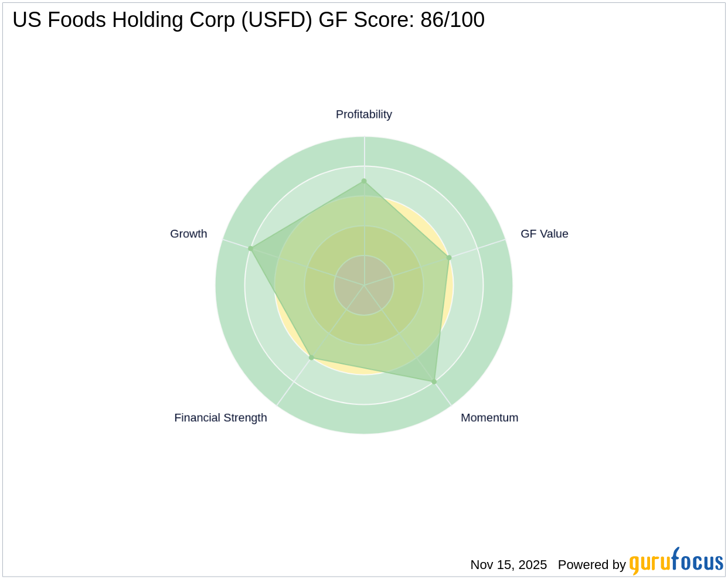
Task: Click the "Powered by" text
Action: click(x=591, y=565)
